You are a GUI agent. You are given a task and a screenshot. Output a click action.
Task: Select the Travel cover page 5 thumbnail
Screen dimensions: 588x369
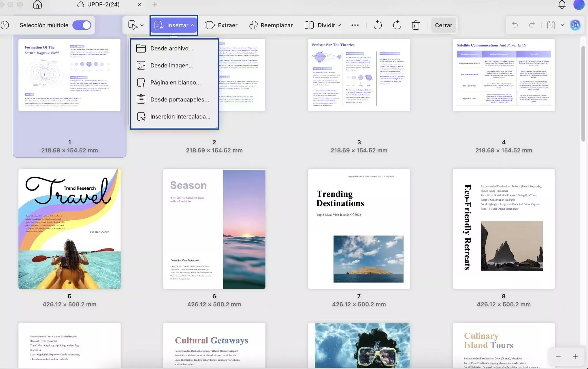pos(69,229)
